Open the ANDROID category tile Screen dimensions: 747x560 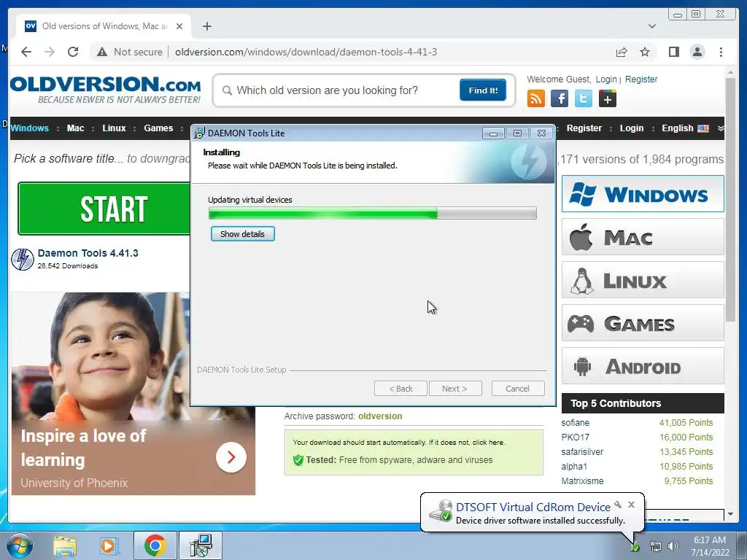(x=643, y=366)
